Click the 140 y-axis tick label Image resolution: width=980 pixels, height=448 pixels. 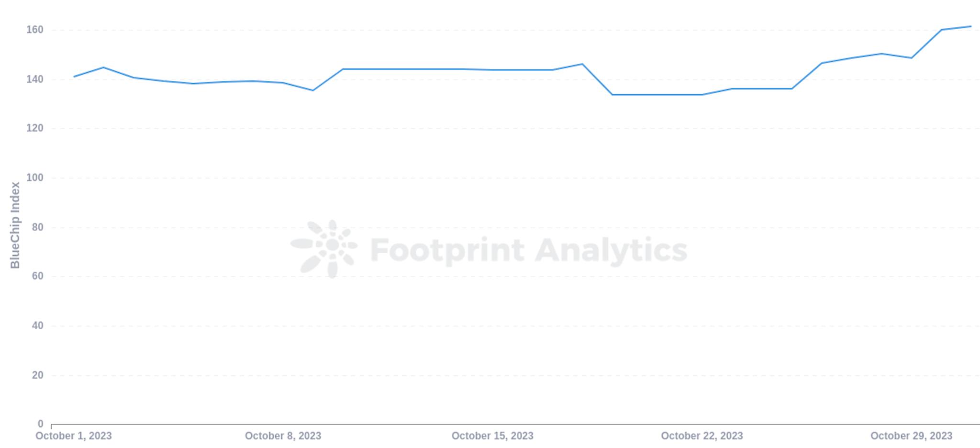pyautogui.click(x=34, y=79)
